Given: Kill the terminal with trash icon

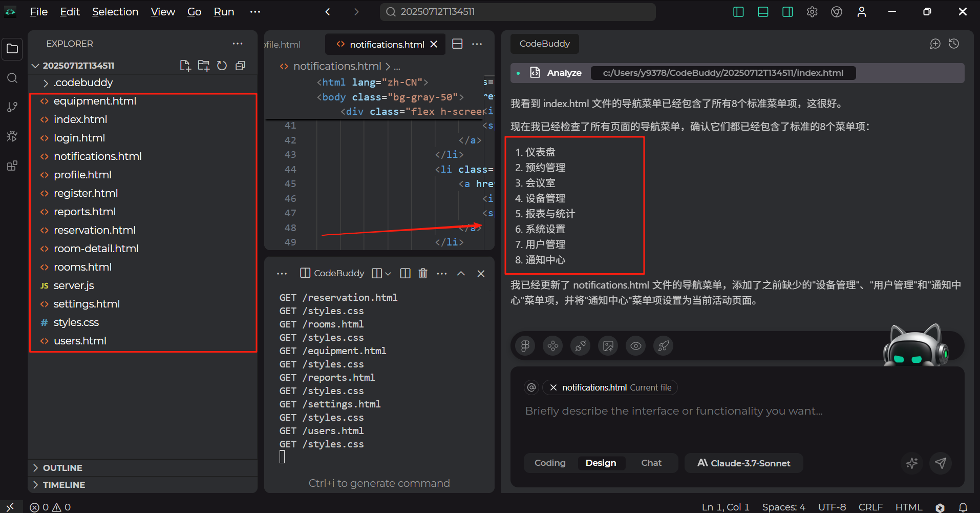Looking at the screenshot, I should [x=423, y=273].
